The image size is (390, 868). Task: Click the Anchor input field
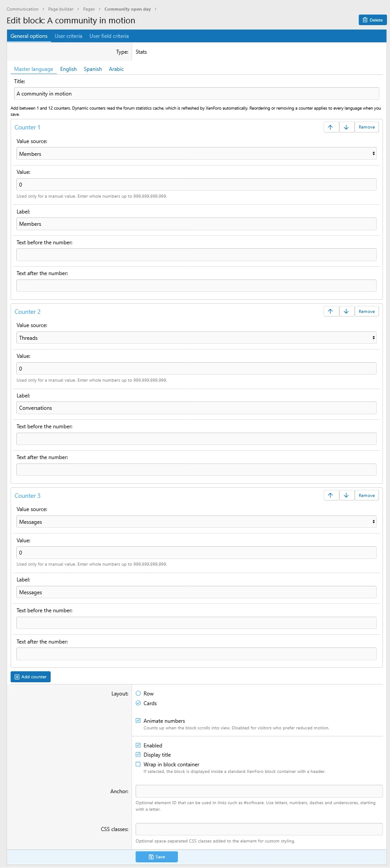259,791
